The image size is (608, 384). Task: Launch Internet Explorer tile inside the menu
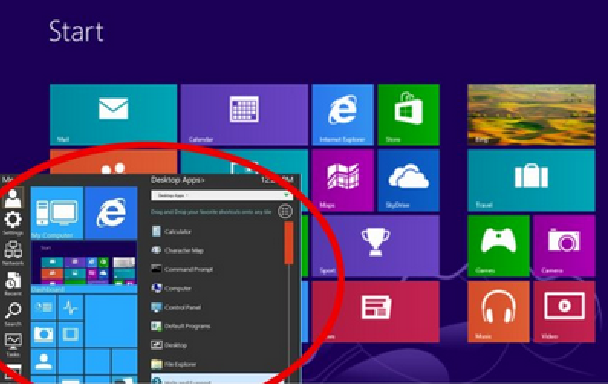tap(111, 213)
